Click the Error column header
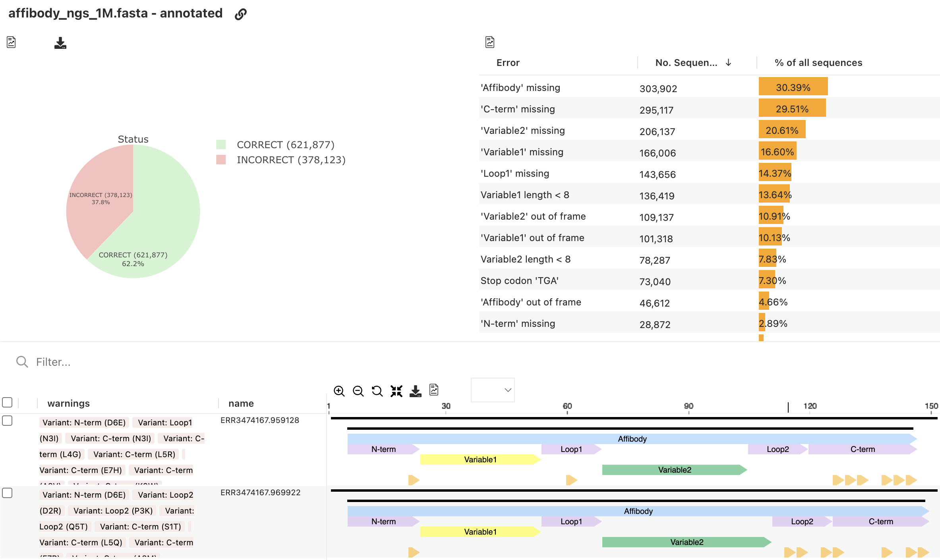 pos(508,63)
